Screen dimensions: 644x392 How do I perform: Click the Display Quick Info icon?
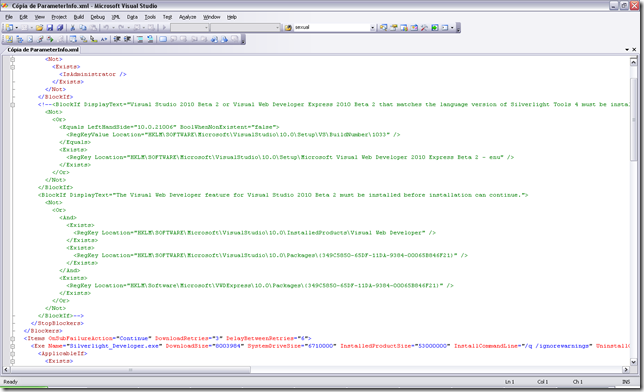(x=94, y=39)
